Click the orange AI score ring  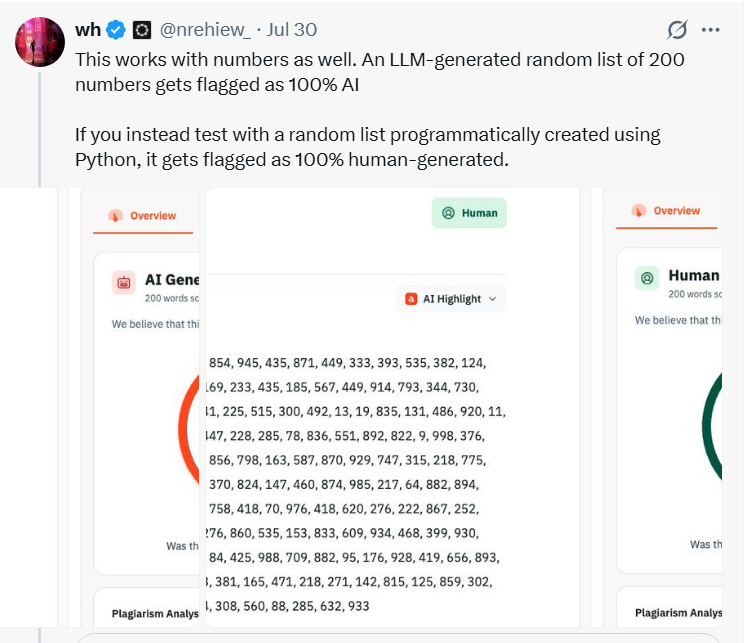click(x=189, y=429)
